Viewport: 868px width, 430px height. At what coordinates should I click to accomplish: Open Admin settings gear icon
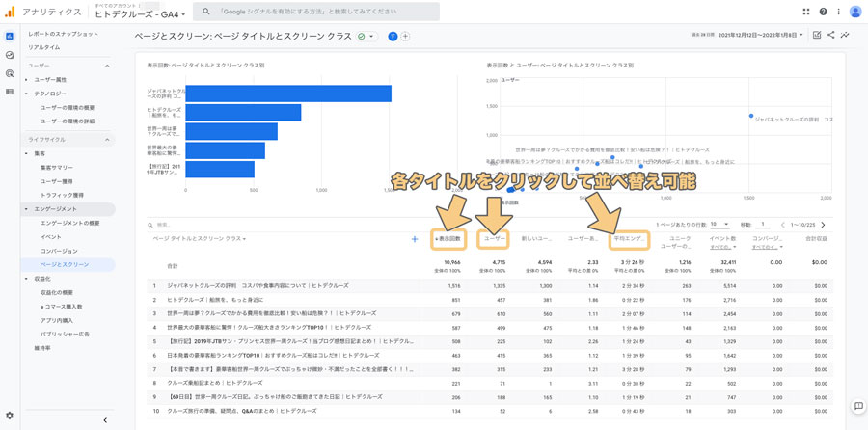(x=10, y=416)
